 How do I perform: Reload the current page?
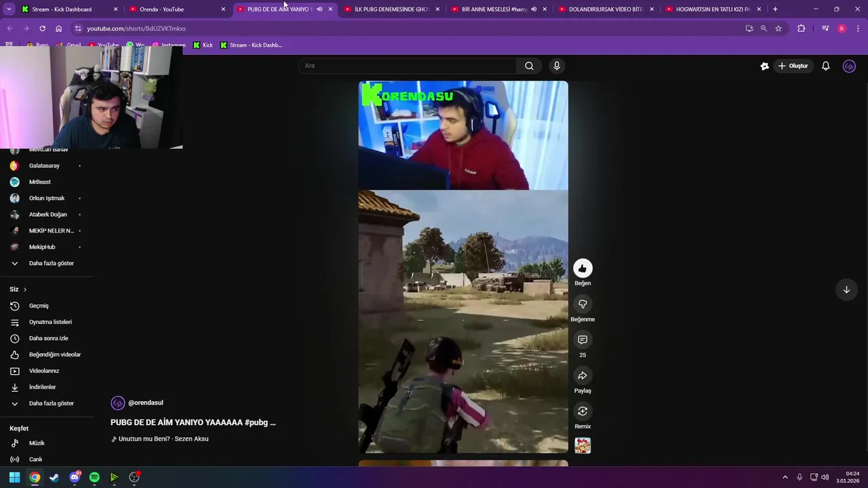click(42, 28)
